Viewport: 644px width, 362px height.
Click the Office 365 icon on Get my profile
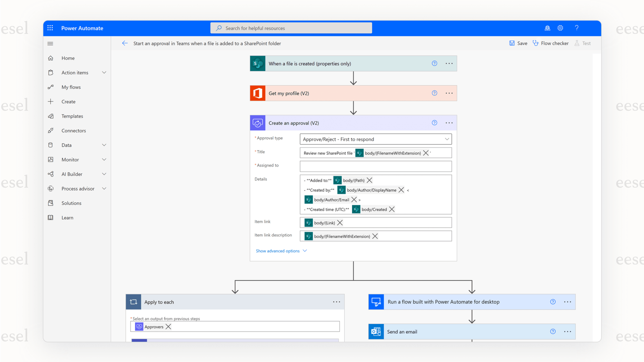click(257, 93)
